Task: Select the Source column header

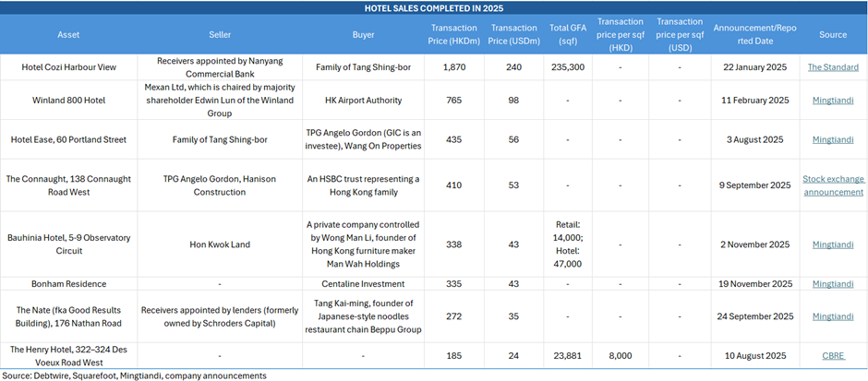Action: tap(833, 34)
